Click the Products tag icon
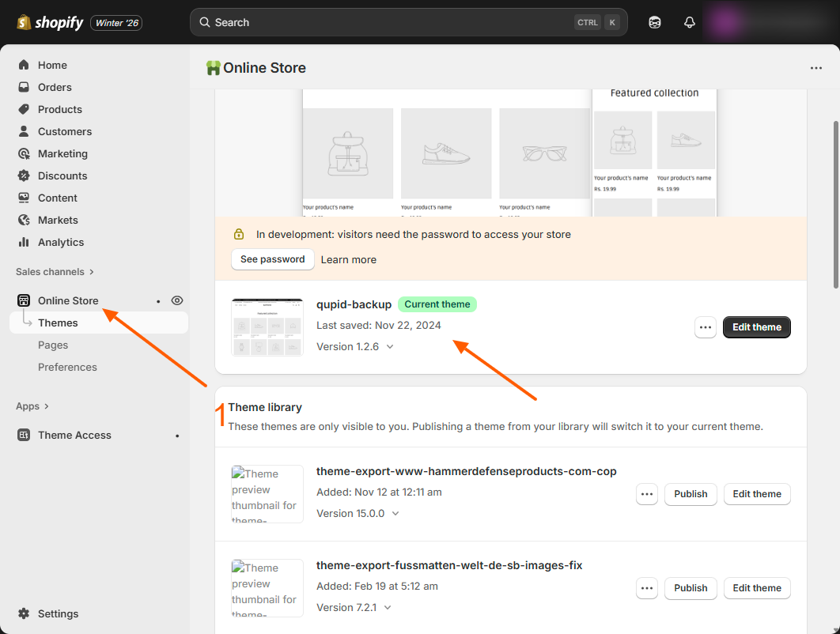 pos(24,109)
